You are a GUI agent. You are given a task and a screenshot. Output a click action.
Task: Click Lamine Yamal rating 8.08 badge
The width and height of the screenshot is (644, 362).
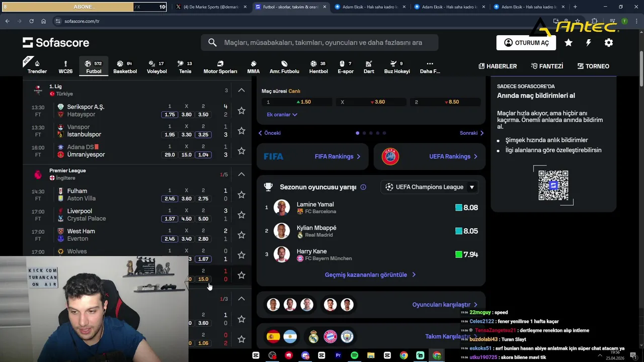(466, 208)
